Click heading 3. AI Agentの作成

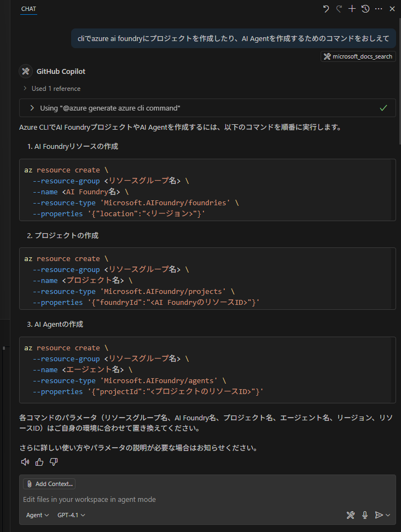point(55,325)
